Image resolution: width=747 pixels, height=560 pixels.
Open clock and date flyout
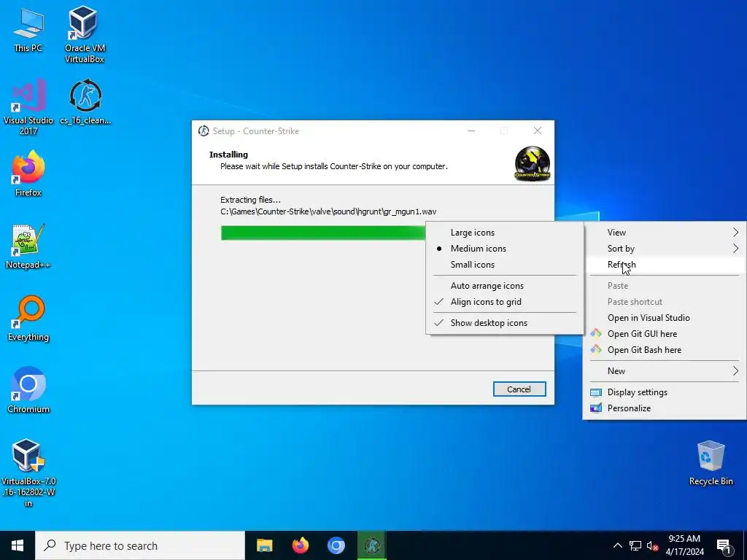pyautogui.click(x=684, y=545)
